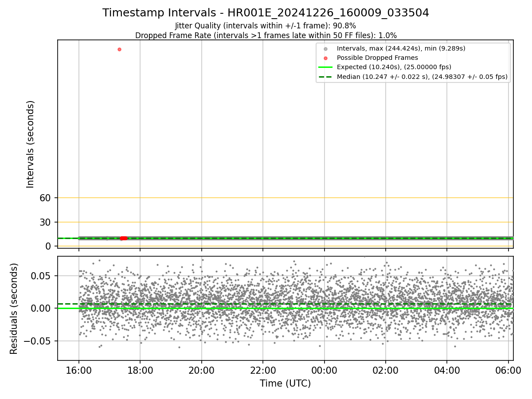The height and width of the screenshot is (399, 532).
Task: Click the 22:00 time tick label
Action: click(x=263, y=370)
